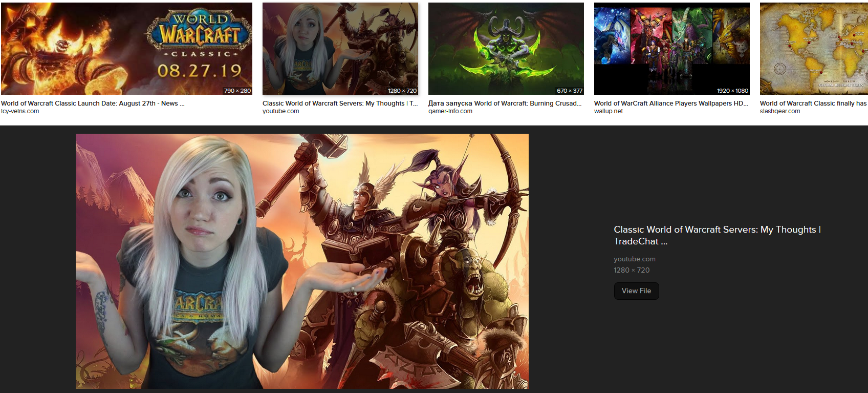
Task: Visit the icy-veins.com source link
Action: point(20,111)
